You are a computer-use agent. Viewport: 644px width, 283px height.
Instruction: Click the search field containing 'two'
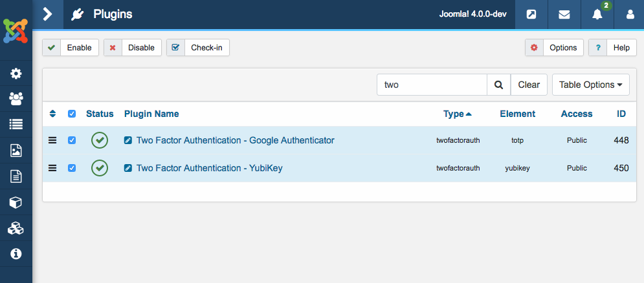[432, 85]
